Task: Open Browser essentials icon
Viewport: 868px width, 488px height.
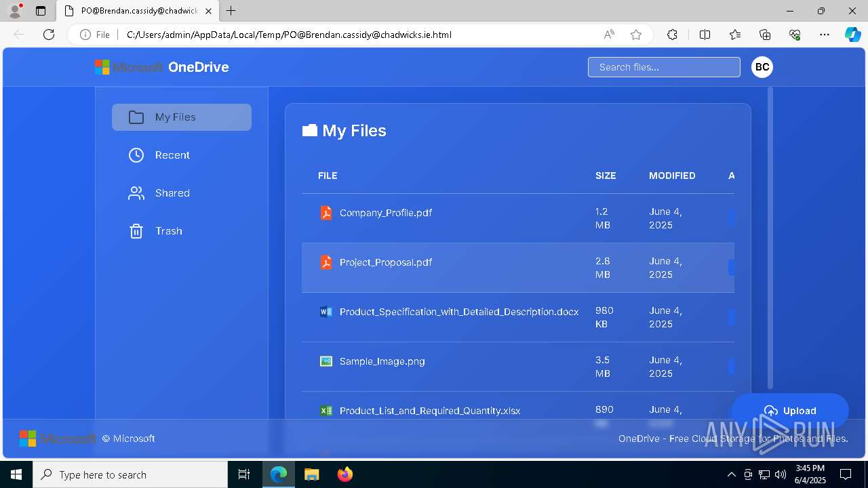Action: click(795, 35)
